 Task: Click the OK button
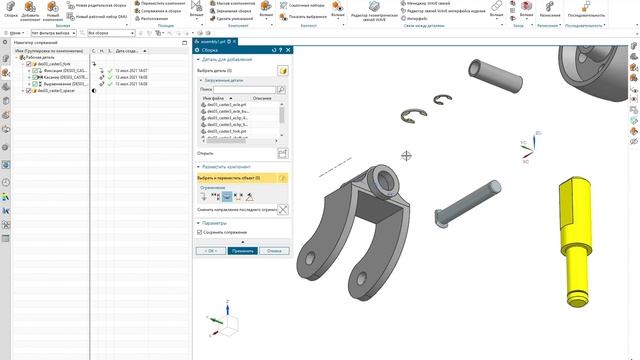(x=211, y=251)
